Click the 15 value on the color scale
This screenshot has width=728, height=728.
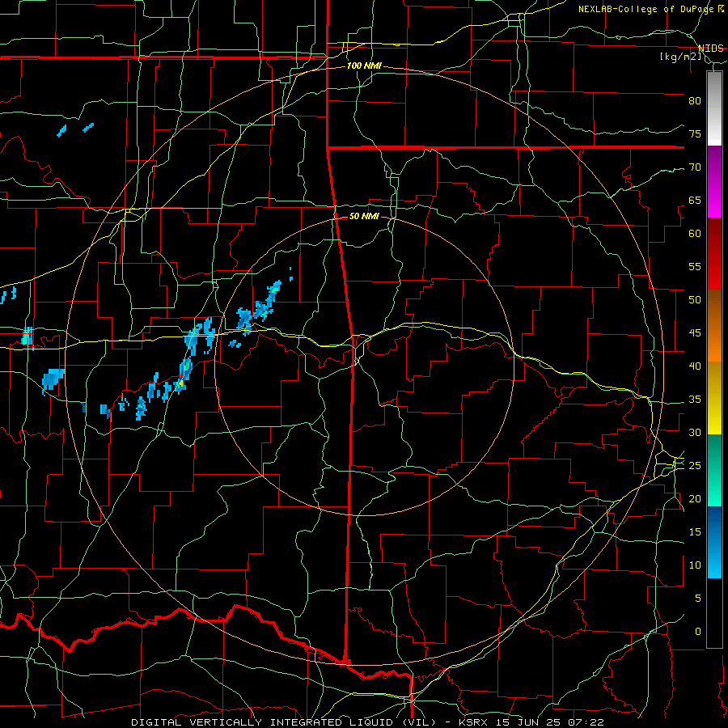(695, 532)
